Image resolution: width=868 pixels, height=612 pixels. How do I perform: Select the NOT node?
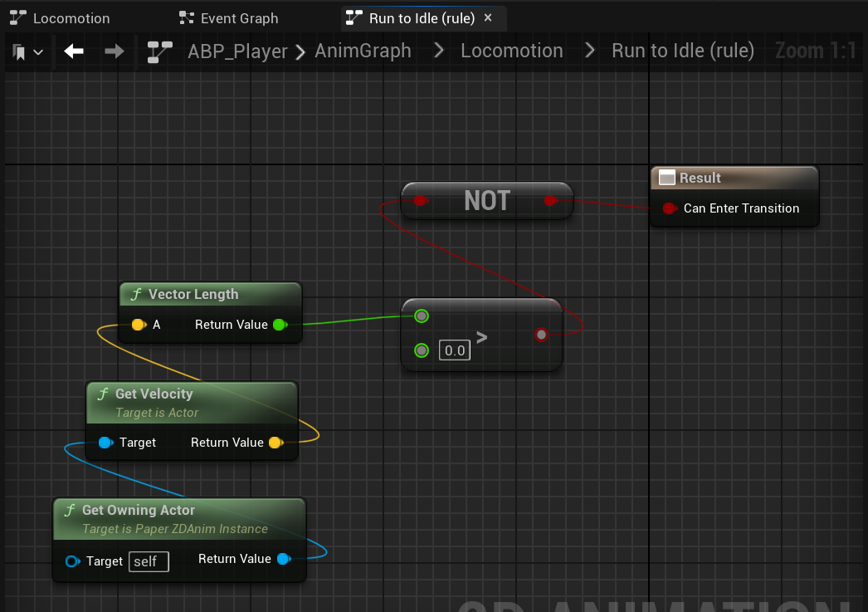(x=487, y=200)
